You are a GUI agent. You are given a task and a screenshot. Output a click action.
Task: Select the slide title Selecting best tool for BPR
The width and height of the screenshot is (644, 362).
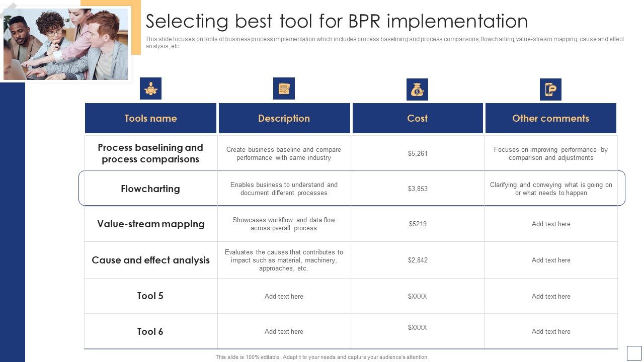337,21
